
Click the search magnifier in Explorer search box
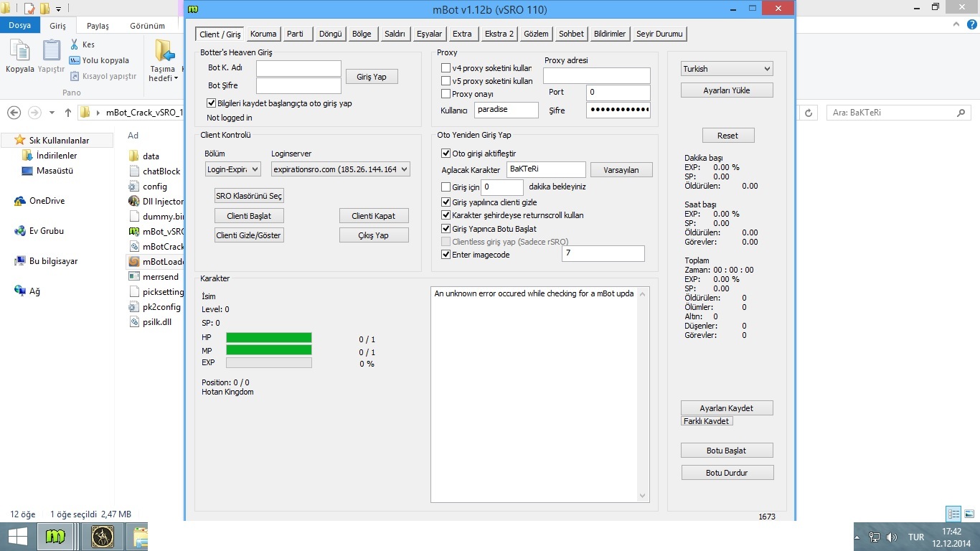pos(961,113)
